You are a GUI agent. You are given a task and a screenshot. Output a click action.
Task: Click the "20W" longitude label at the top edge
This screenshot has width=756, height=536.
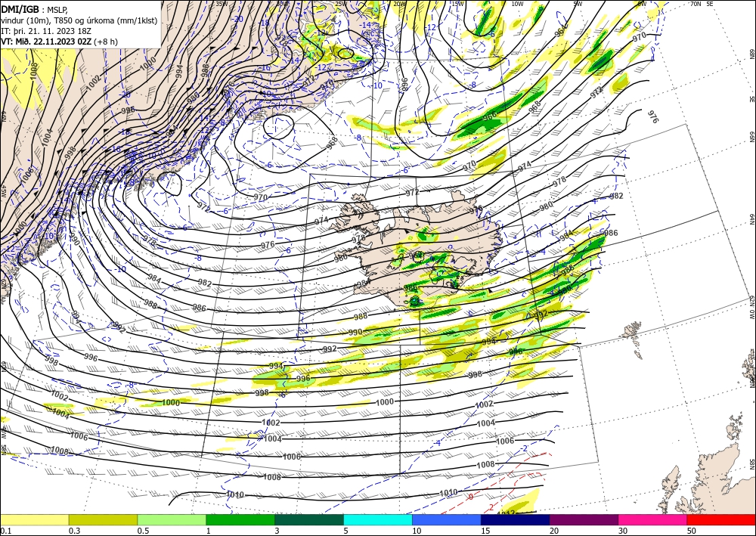399,4
